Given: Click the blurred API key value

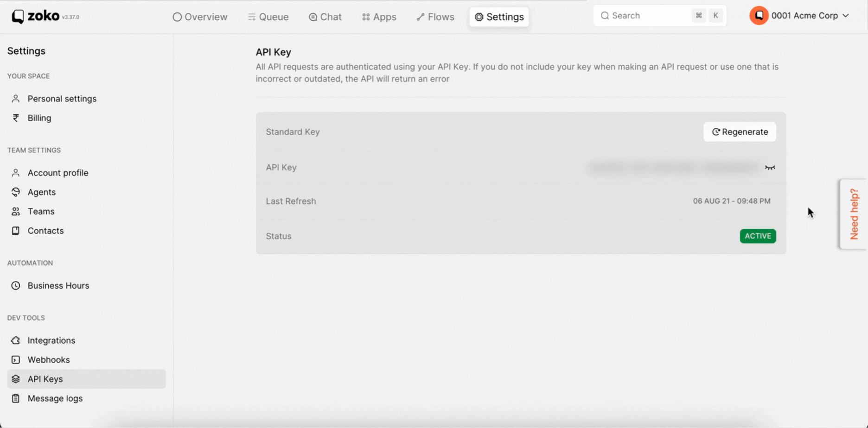Looking at the screenshot, I should click(673, 168).
